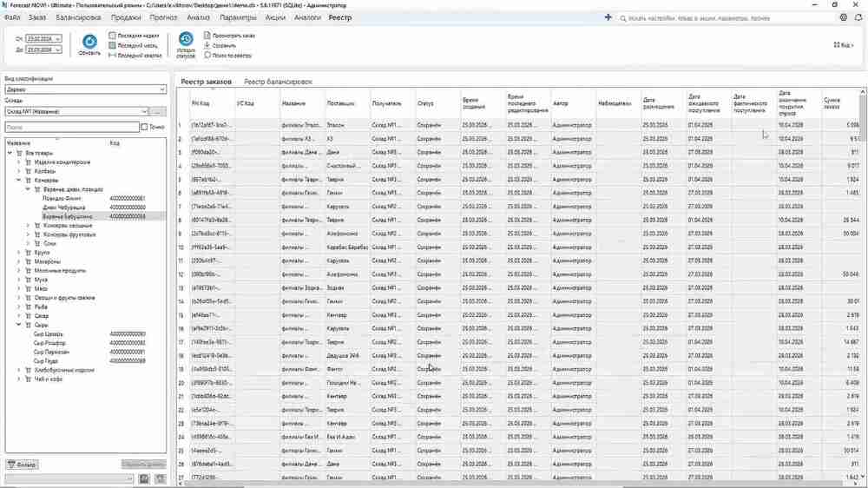
Task: Switch to the Реестр балансировок tab
Action: pyautogui.click(x=278, y=82)
